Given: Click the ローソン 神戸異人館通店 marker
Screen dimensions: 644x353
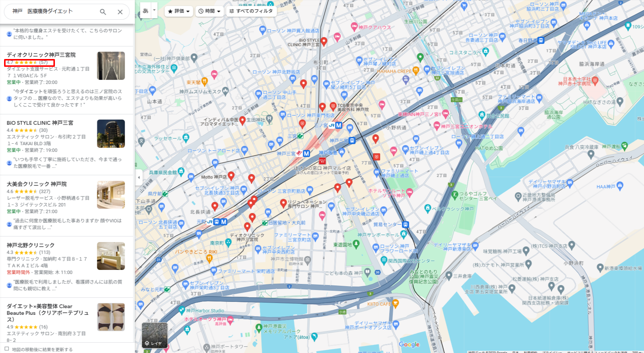Looking at the screenshot, I should [263, 30].
